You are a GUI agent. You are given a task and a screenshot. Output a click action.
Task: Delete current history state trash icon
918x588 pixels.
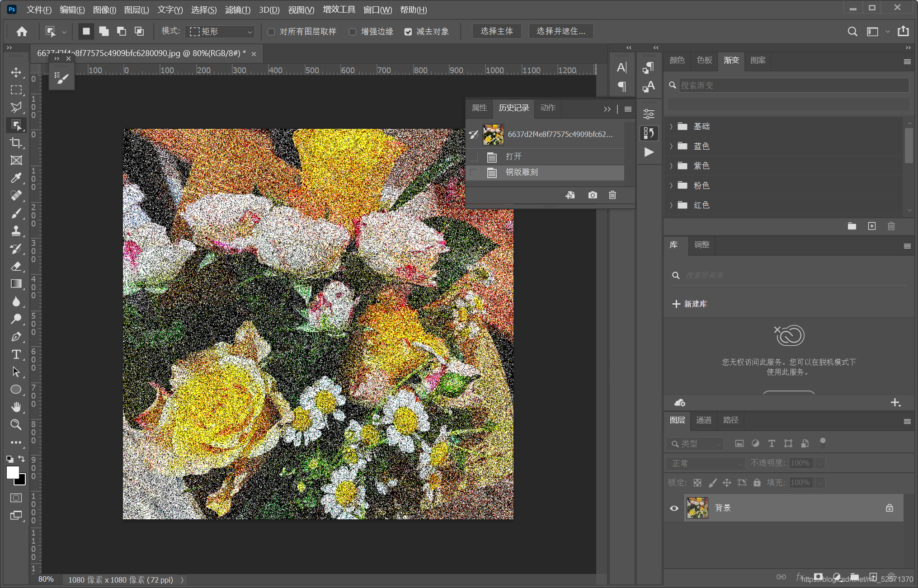click(612, 195)
